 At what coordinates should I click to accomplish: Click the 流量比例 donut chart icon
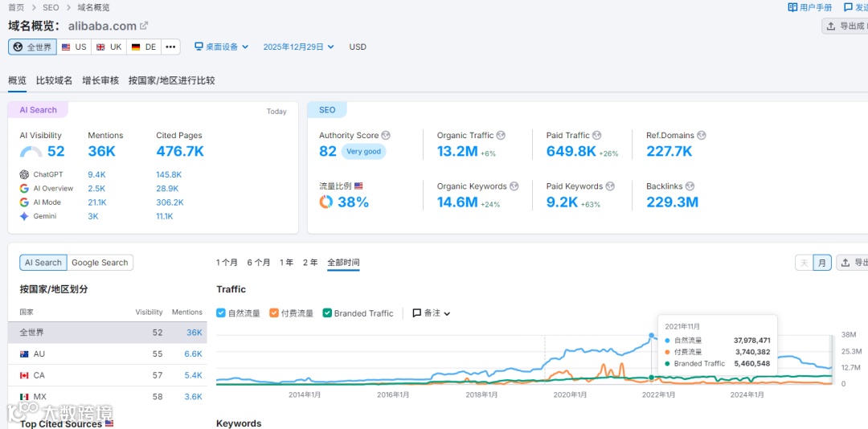click(x=326, y=202)
